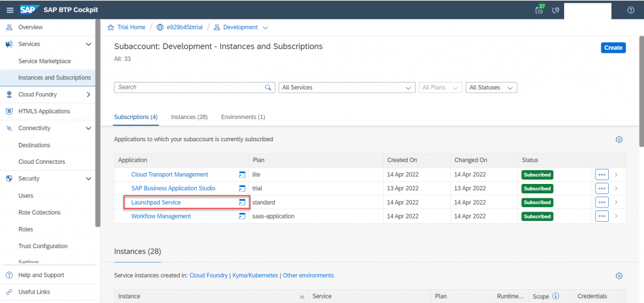Image resolution: width=644 pixels, height=303 pixels.
Task: Open the All Plans dropdown
Action: click(x=440, y=88)
